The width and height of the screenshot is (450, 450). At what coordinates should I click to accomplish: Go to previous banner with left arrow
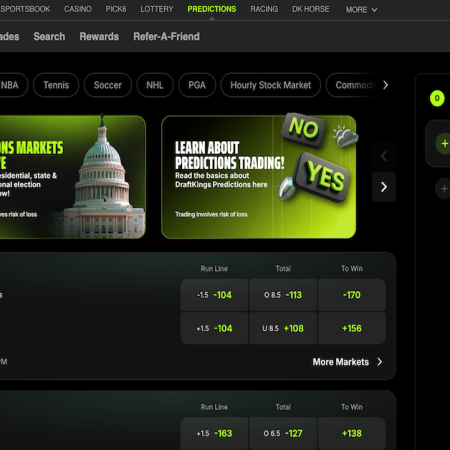click(x=384, y=156)
